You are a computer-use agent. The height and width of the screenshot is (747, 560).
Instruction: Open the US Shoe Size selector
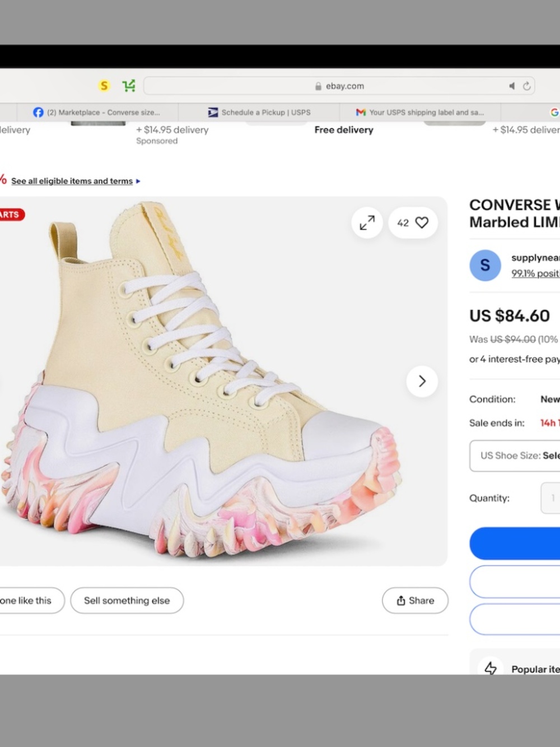pyautogui.click(x=521, y=456)
